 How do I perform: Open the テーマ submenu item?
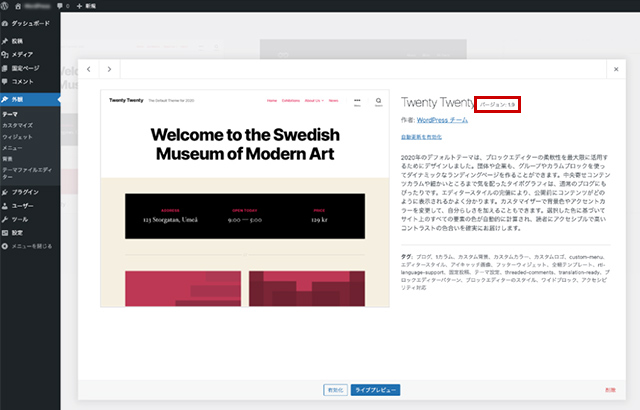coord(10,114)
